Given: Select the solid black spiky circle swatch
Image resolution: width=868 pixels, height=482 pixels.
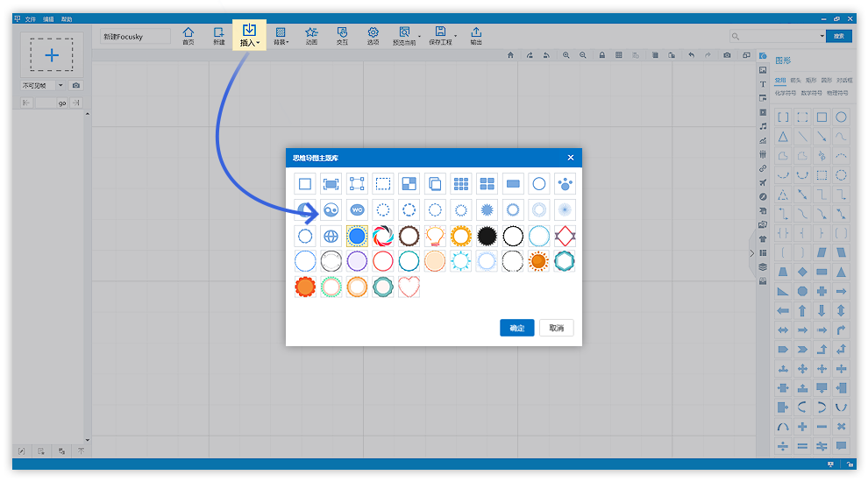Looking at the screenshot, I should click(x=487, y=236).
